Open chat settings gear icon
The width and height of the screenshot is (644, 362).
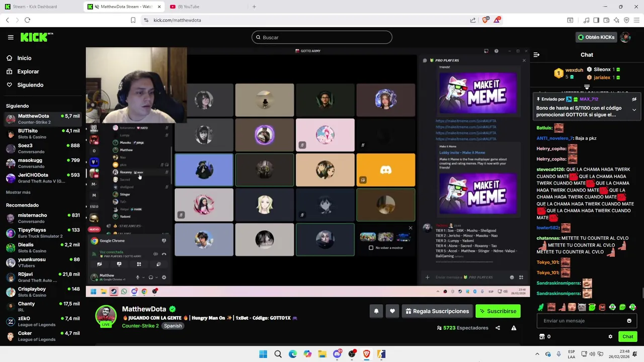tap(610, 337)
